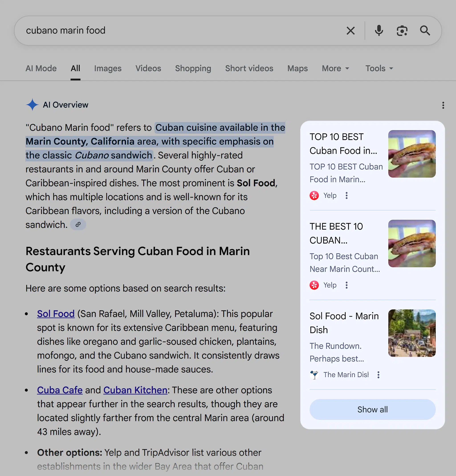
Task: Click the bold 'Other options:' text
Action: click(x=69, y=452)
